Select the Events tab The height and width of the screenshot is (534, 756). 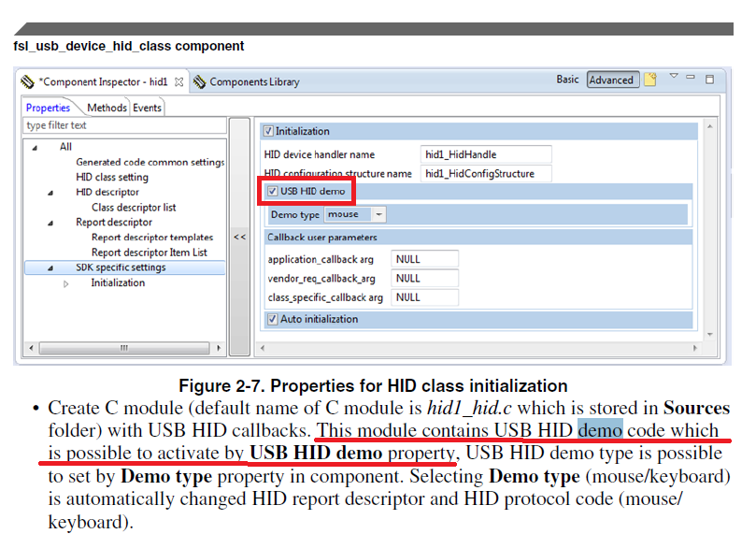pyautogui.click(x=147, y=108)
